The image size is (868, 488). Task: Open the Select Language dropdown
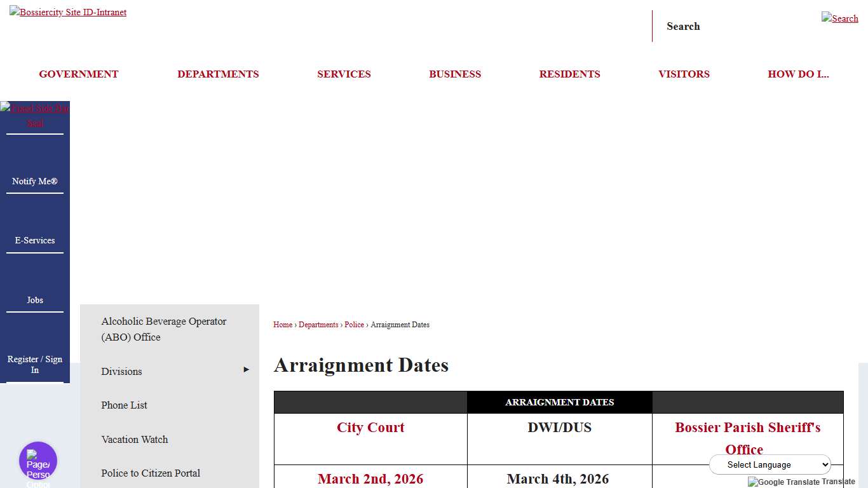770,464
